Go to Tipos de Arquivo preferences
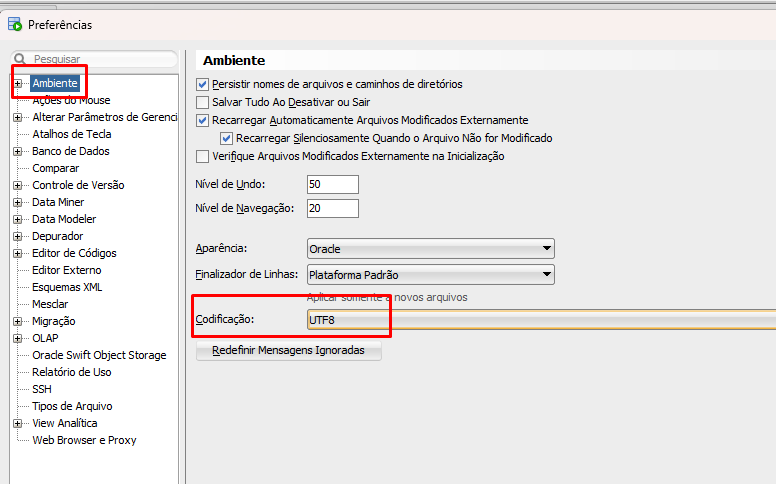The image size is (776, 484). pyautogui.click(x=72, y=406)
